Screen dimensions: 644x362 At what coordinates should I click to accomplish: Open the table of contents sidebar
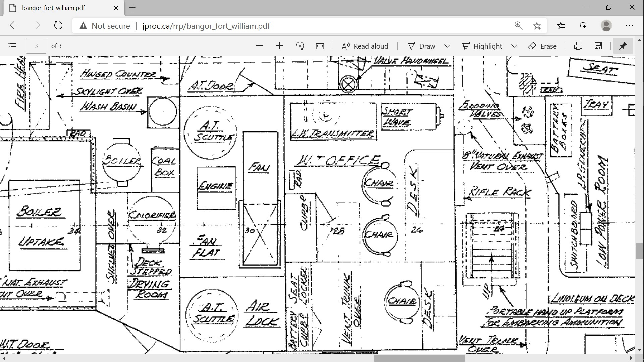point(12,46)
